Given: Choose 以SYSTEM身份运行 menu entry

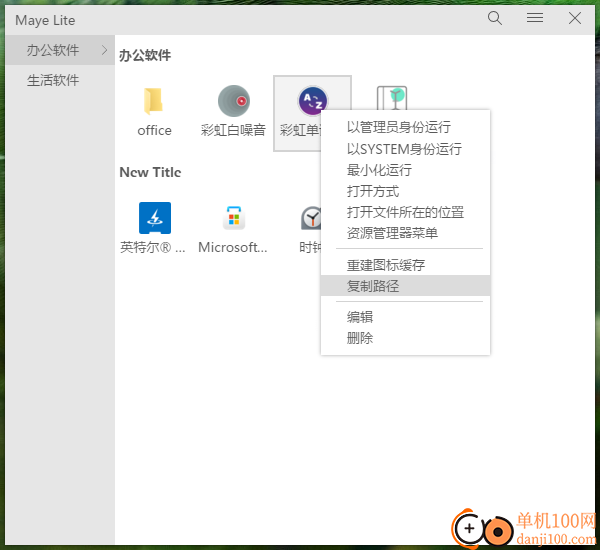Looking at the screenshot, I should pyautogui.click(x=405, y=149).
